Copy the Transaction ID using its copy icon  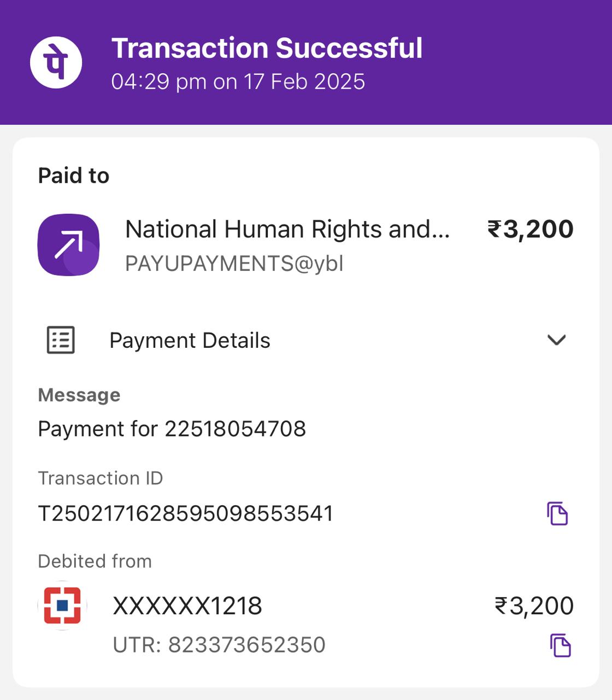[x=557, y=514]
